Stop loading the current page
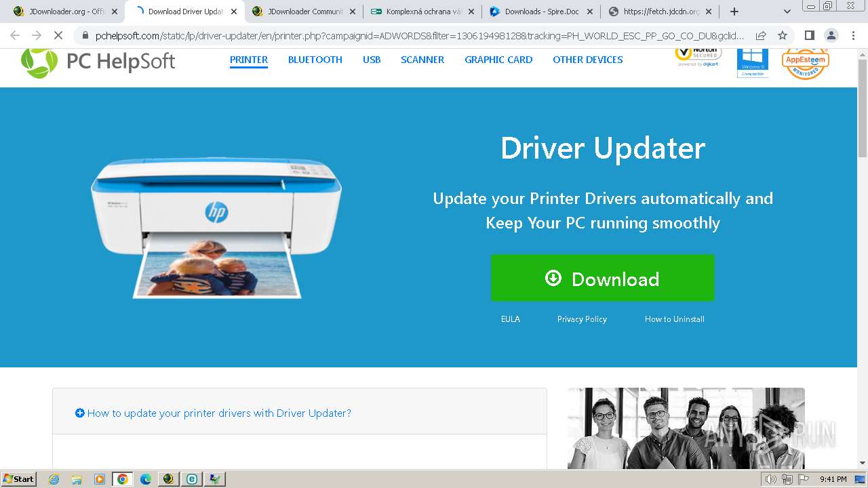The height and width of the screenshot is (488, 868). tap(58, 35)
